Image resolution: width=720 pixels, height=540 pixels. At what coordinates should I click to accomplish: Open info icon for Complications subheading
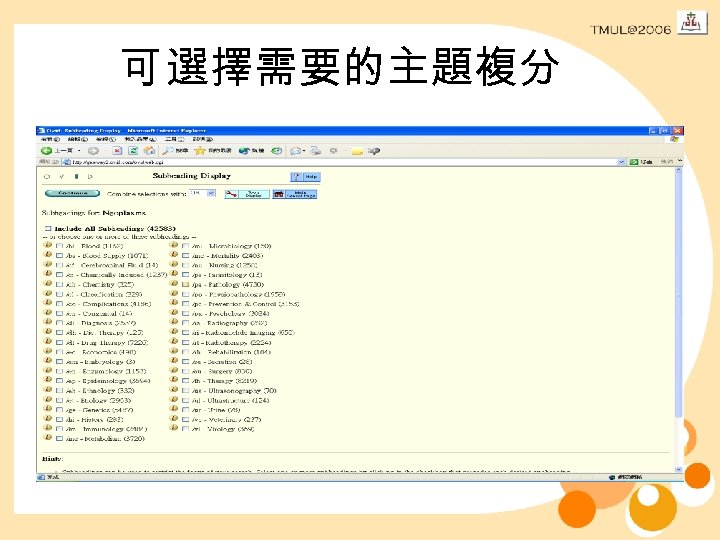47,303
